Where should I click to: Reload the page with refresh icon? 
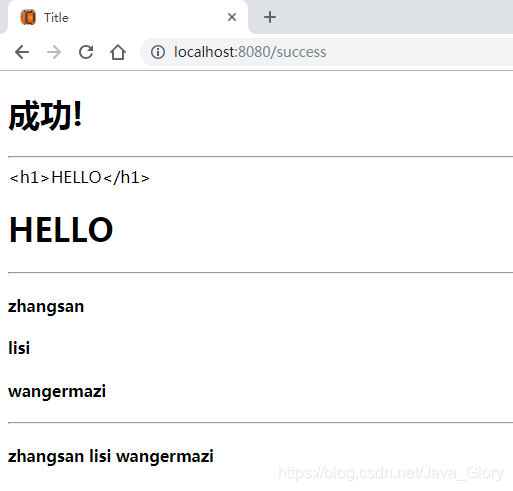(x=86, y=52)
